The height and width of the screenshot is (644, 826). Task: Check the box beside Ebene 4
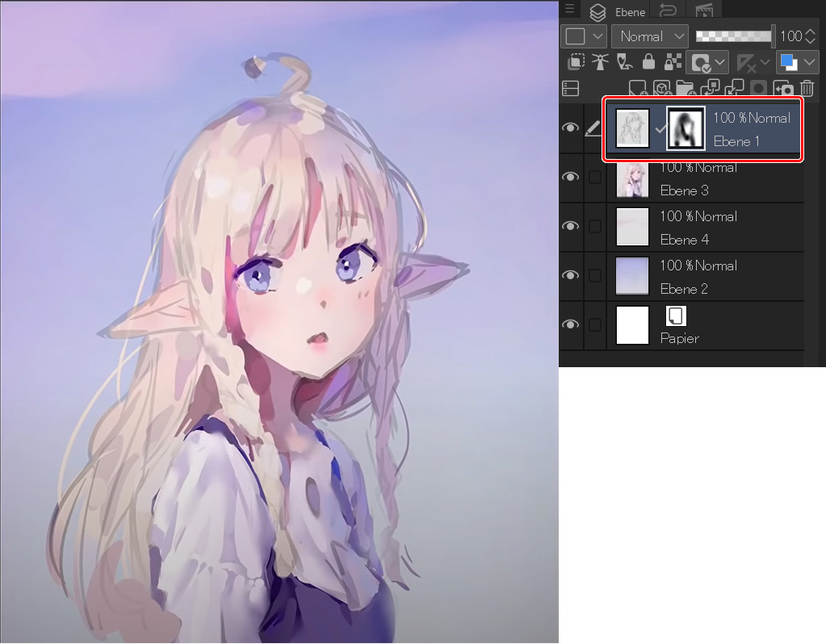click(x=595, y=227)
